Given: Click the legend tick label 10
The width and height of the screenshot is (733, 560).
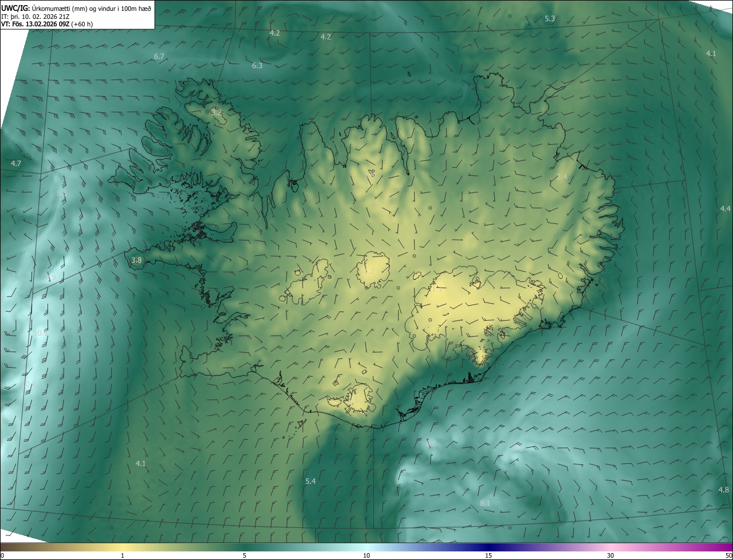Looking at the screenshot, I should pos(366,555).
